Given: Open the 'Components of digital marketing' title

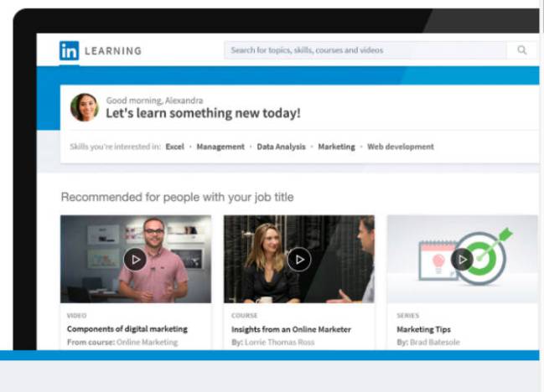Looking at the screenshot, I should [127, 329].
